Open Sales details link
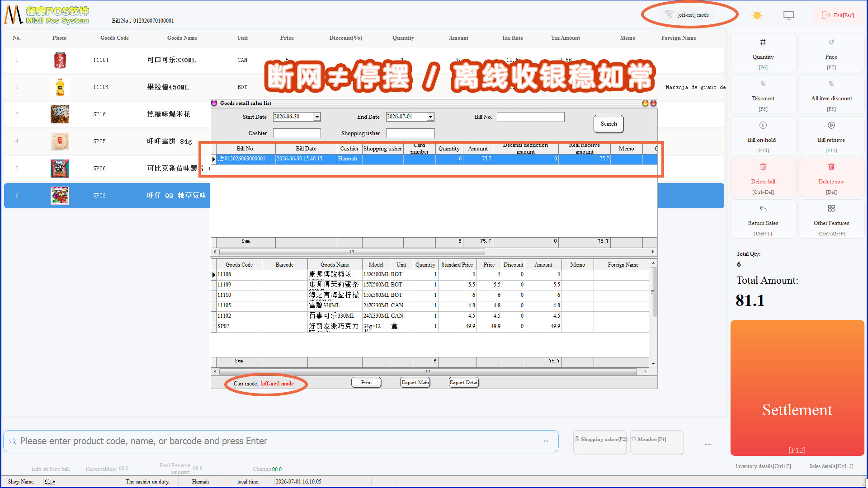 [x=831, y=466]
